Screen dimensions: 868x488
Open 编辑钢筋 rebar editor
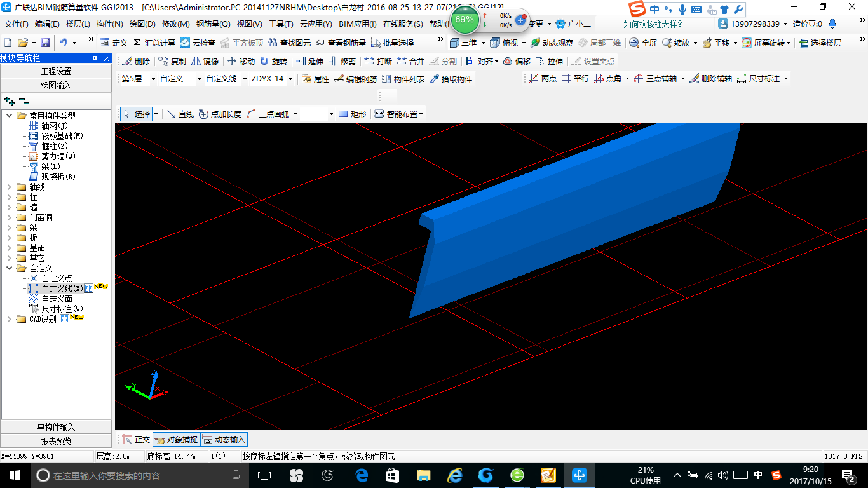click(x=355, y=79)
